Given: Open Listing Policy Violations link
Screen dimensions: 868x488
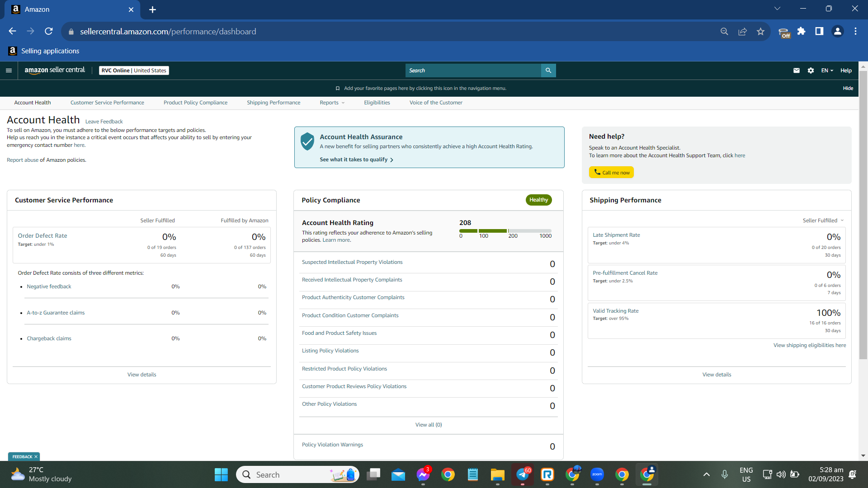Looking at the screenshot, I should point(330,351).
